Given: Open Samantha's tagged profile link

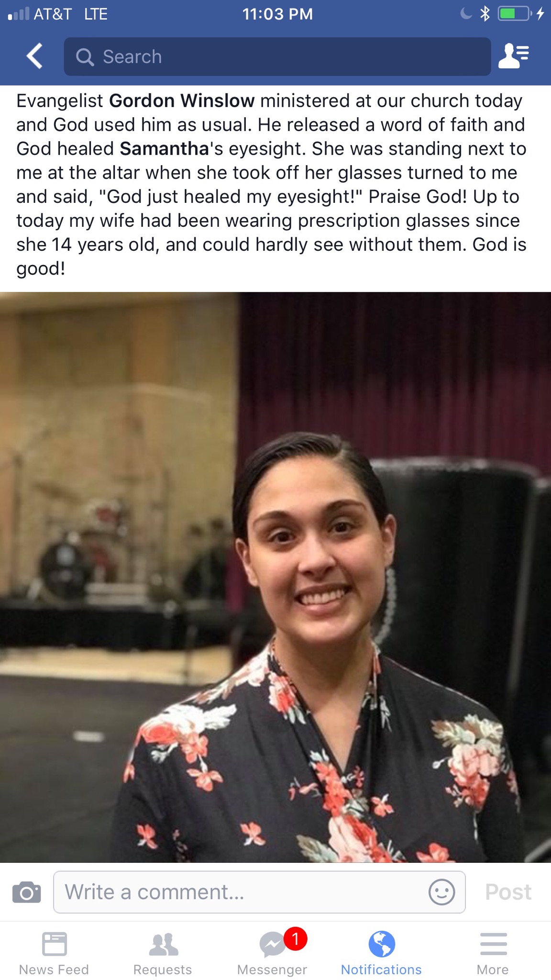Looking at the screenshot, I should 165,149.
